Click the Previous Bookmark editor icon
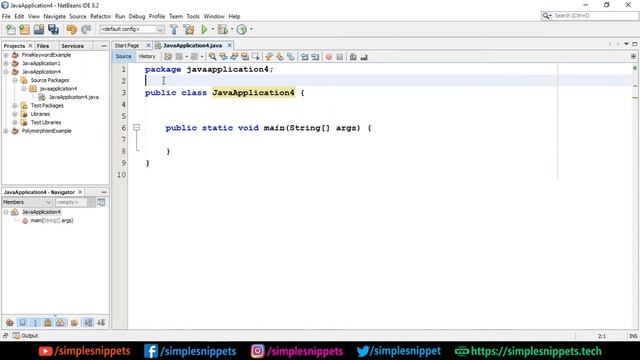The image size is (640, 360). 269,57
